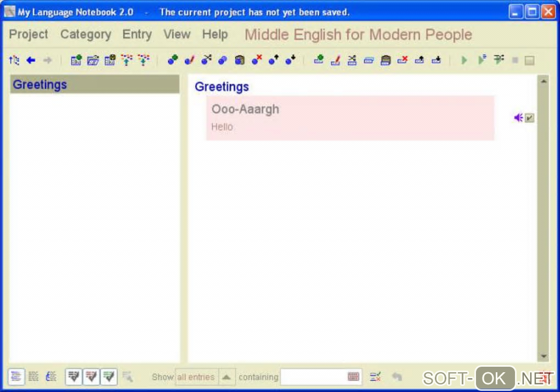Open the 'all entries' Show dropdown
The height and width of the screenshot is (392, 560).
(197, 377)
